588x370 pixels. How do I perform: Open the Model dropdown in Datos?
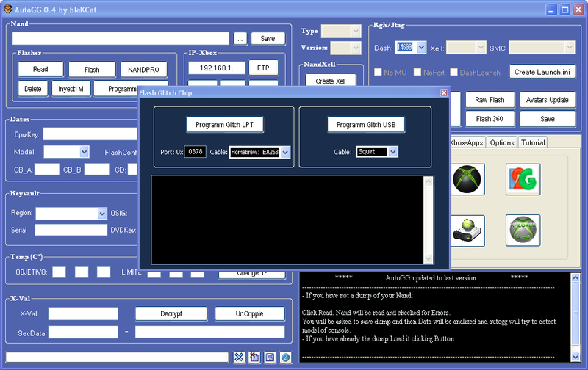pyautogui.click(x=84, y=152)
